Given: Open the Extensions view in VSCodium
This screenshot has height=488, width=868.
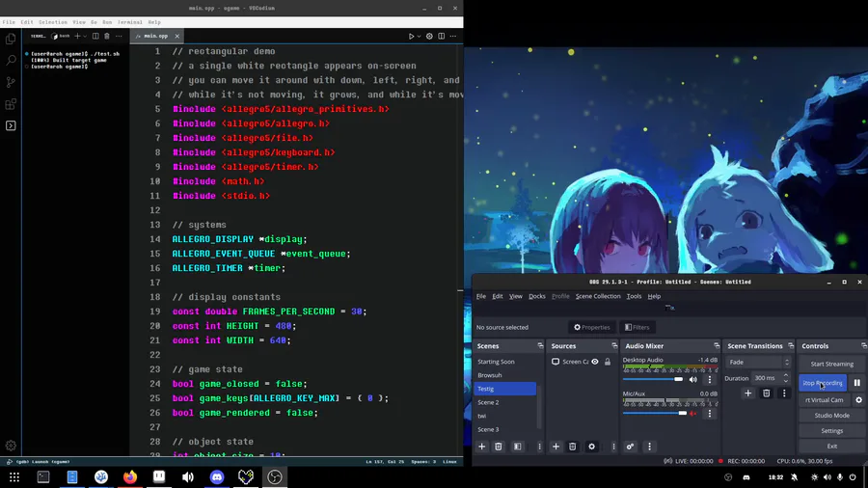Looking at the screenshot, I should pos(11,104).
